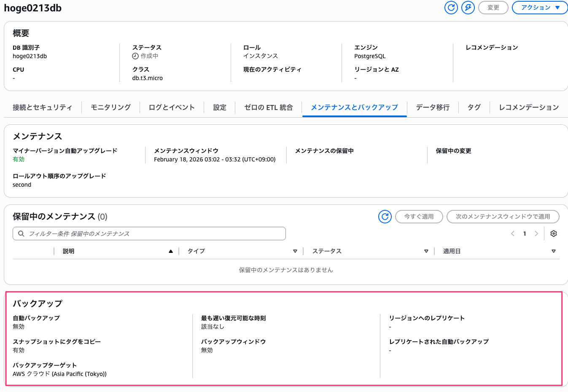Open pending maintenance table settings gear
The height and width of the screenshot is (392, 568).
(554, 234)
